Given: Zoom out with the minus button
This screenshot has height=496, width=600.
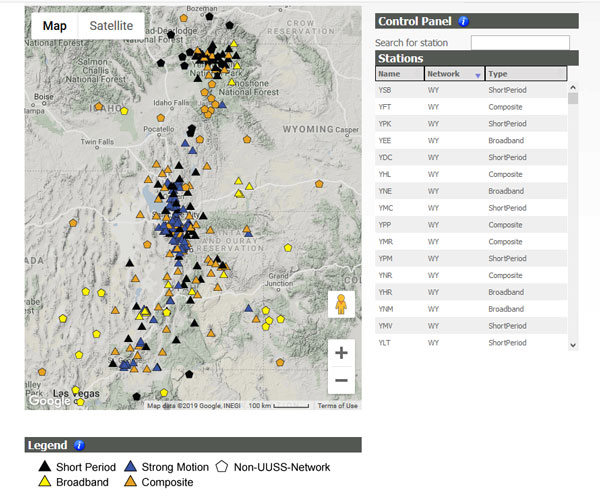Looking at the screenshot, I should click(x=341, y=380).
